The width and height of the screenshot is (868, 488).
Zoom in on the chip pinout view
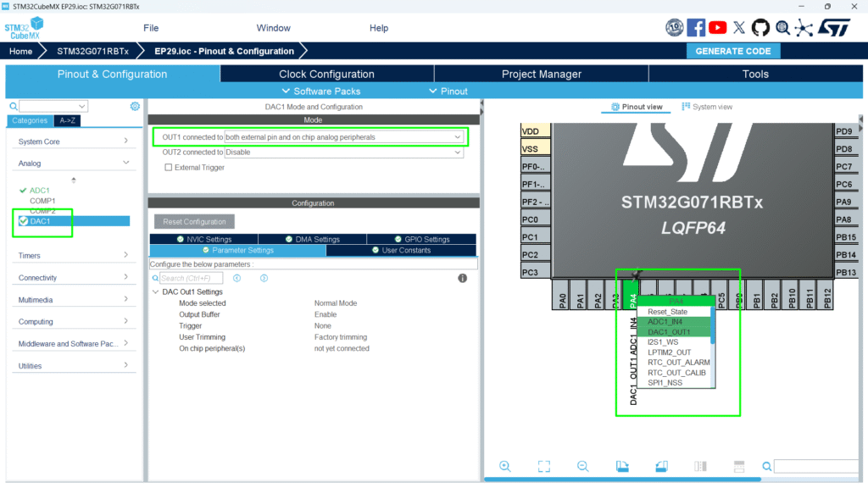(x=505, y=466)
